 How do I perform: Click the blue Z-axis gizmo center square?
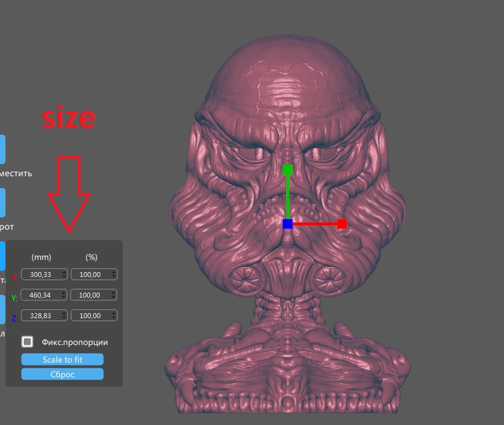coord(288,224)
